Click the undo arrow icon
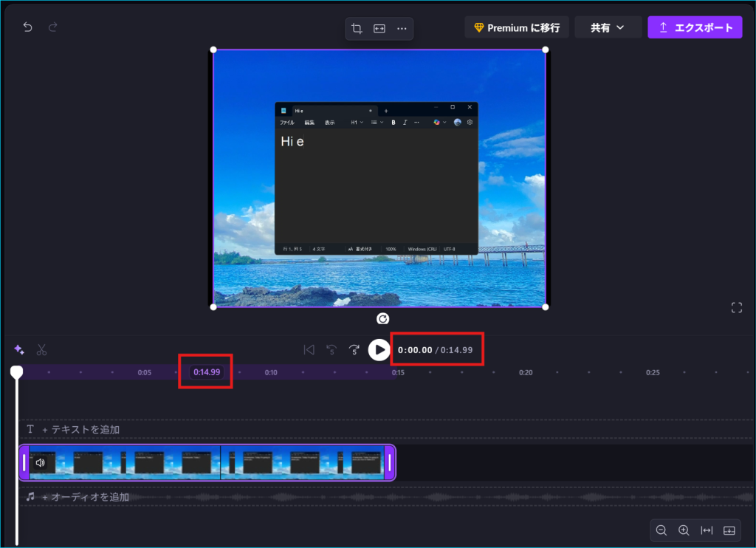The height and width of the screenshot is (548, 756). [x=27, y=27]
